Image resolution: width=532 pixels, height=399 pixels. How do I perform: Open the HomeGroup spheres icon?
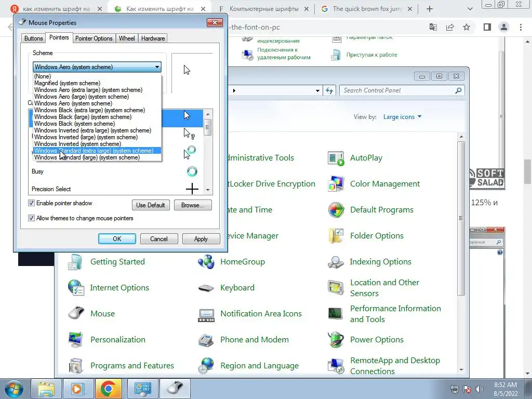(206, 262)
